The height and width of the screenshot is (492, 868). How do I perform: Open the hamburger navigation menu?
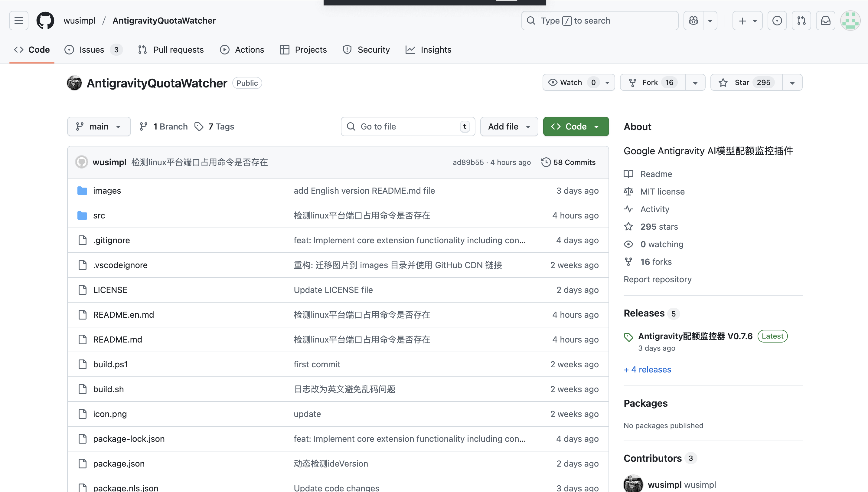point(18,21)
